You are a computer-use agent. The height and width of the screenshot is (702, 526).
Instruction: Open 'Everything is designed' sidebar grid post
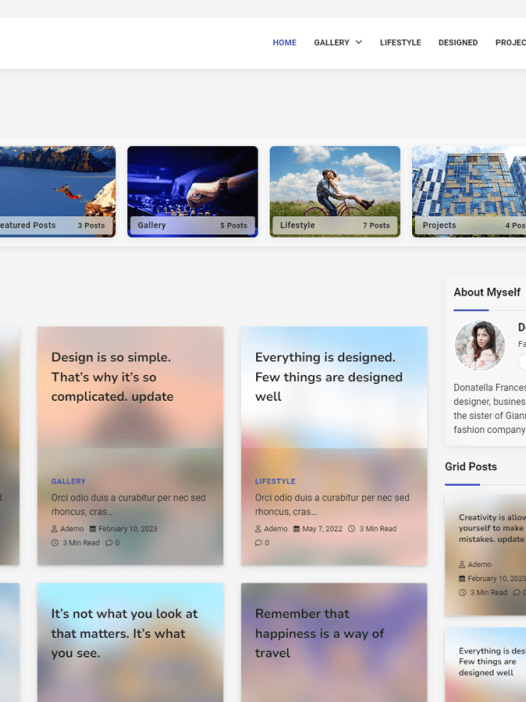[492, 661]
